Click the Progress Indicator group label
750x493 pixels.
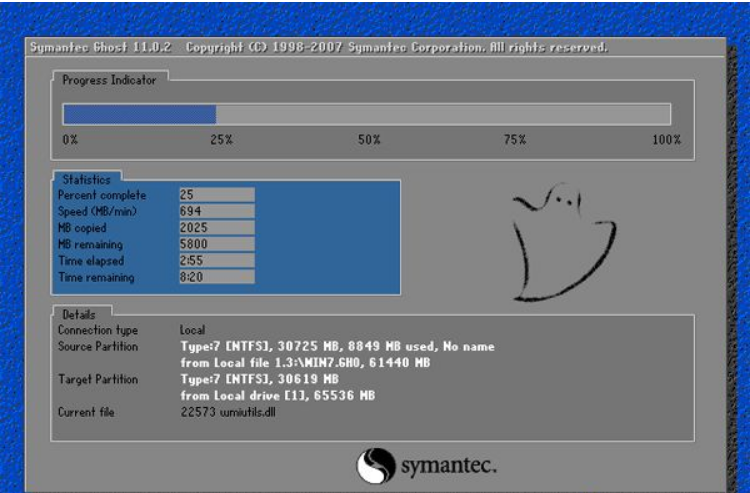coord(109,80)
